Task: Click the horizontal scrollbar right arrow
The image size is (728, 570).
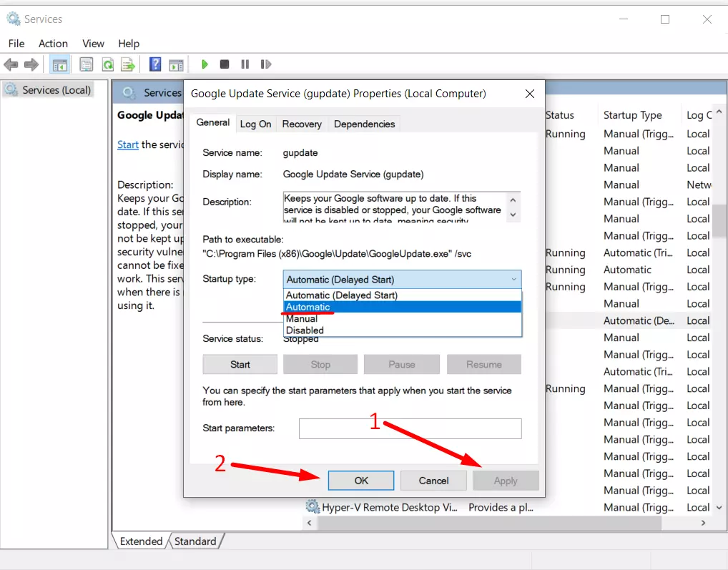Action: coord(703,523)
